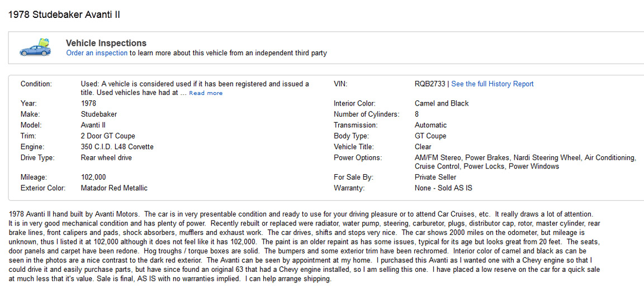Click the Trim value "2 Door GT Coupe"
This screenshot has height=293, width=644.
tap(108, 136)
